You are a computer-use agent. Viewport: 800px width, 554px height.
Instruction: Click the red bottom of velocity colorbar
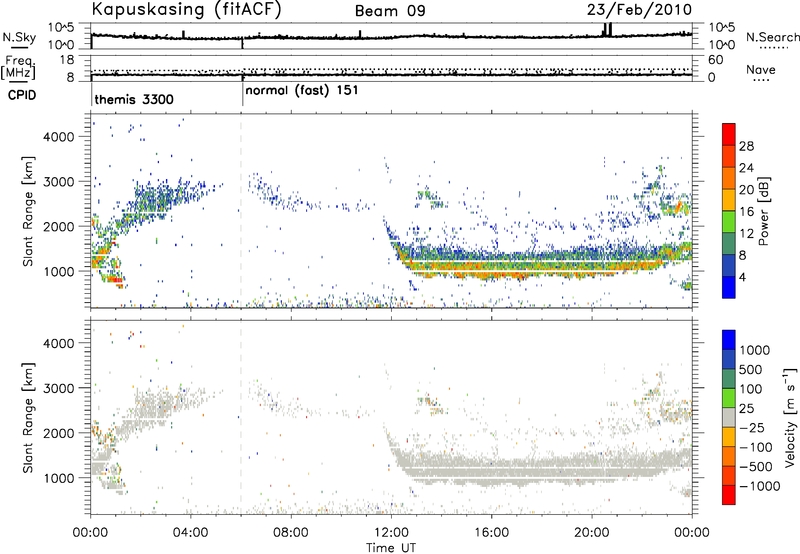[x=729, y=495]
